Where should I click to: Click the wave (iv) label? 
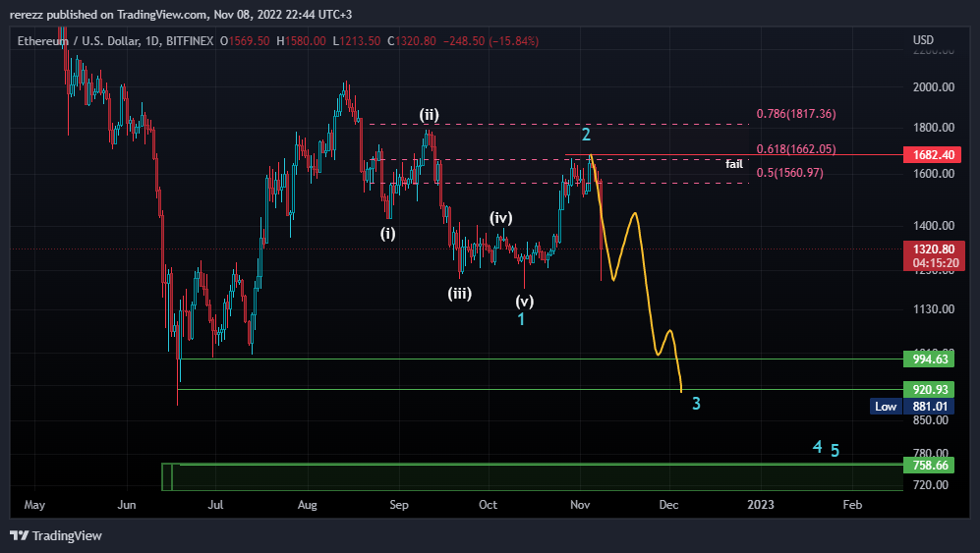500,217
